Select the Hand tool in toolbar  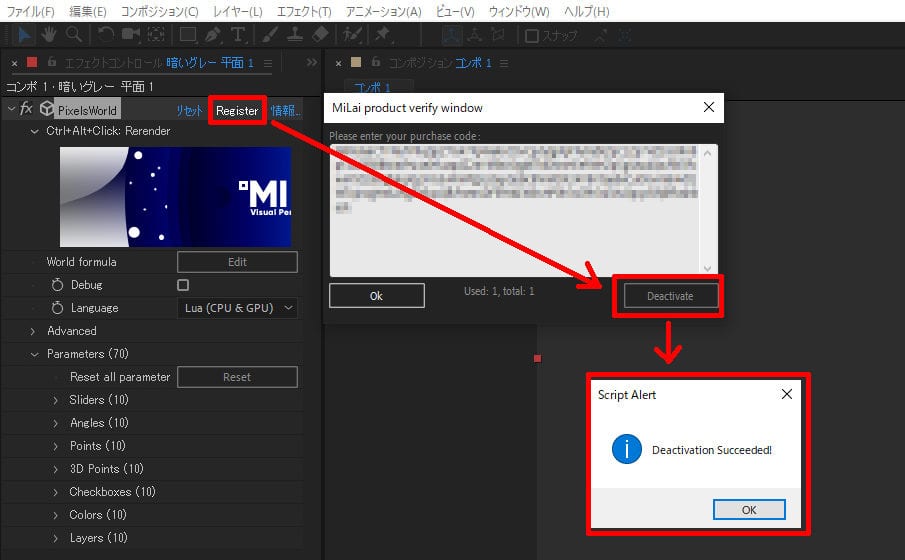pyautogui.click(x=49, y=35)
